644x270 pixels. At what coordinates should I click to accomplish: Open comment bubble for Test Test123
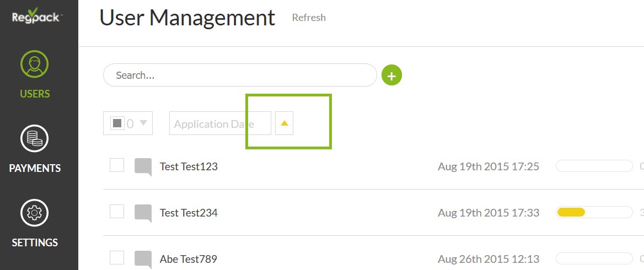coord(143,166)
